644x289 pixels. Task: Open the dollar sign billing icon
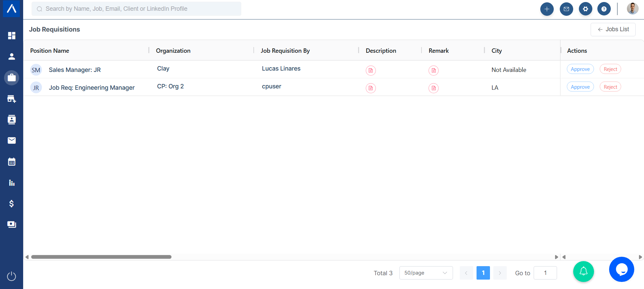12,204
